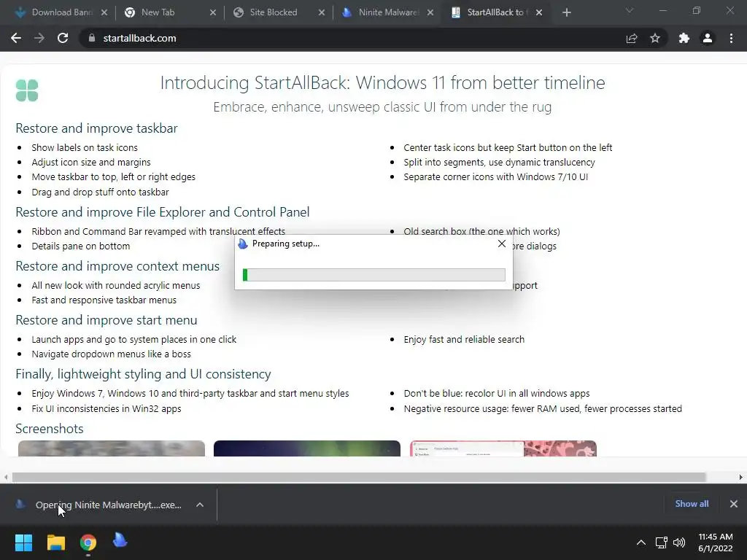
Task: Click the horizontal scrollbar of the page
Action: [359, 477]
